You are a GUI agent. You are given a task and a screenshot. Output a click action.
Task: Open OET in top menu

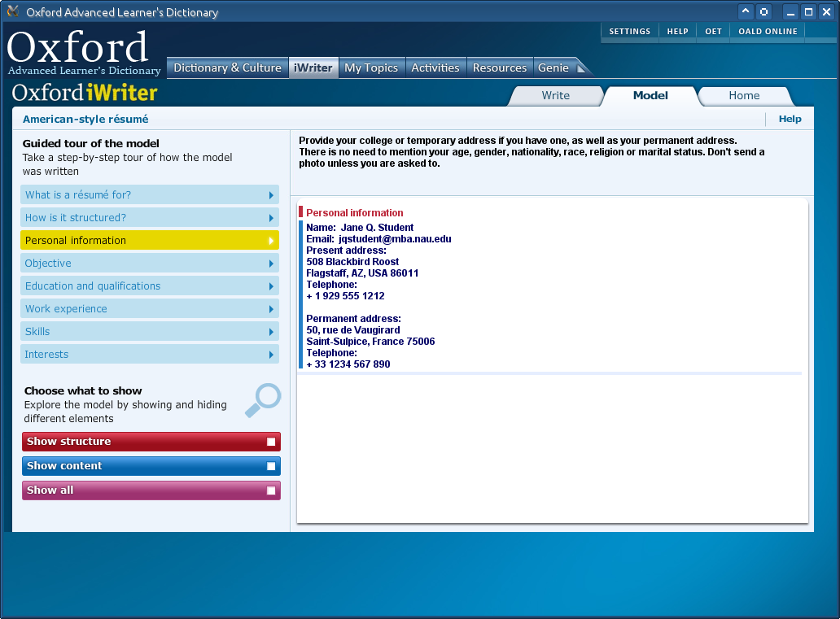[713, 32]
